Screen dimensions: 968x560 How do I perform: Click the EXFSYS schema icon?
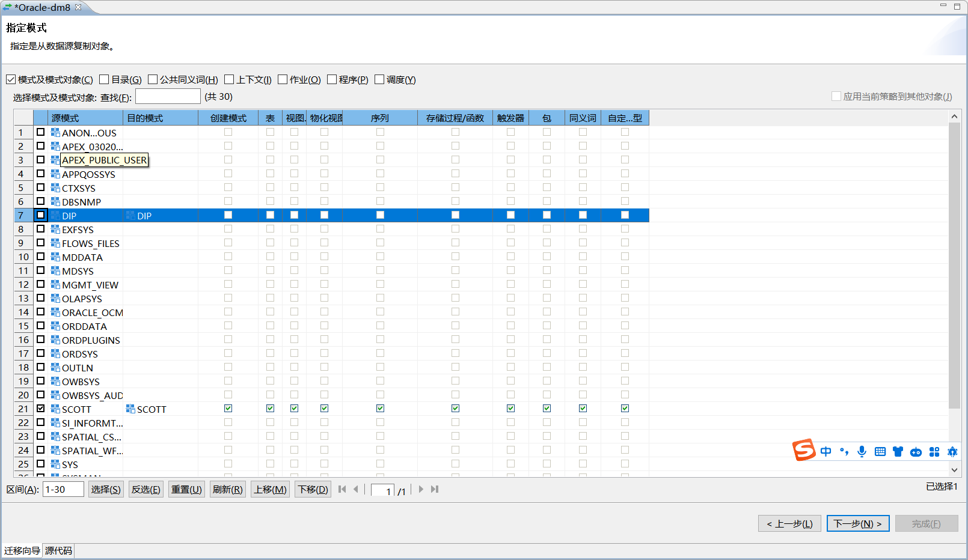(x=55, y=230)
